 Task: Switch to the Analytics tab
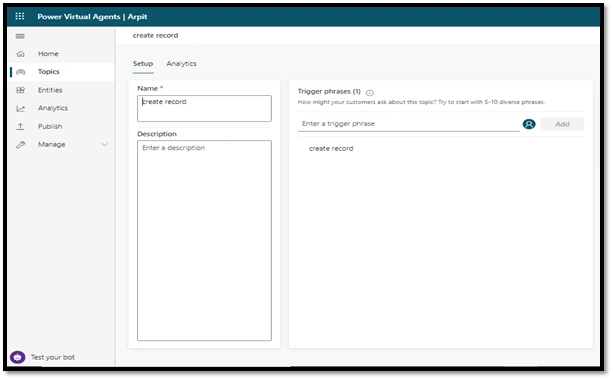pos(181,64)
